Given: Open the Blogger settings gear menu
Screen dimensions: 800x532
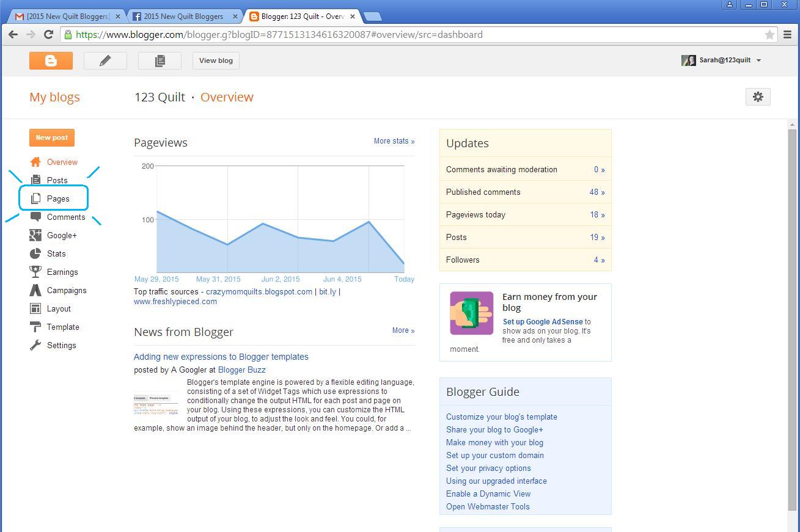Looking at the screenshot, I should tap(758, 97).
